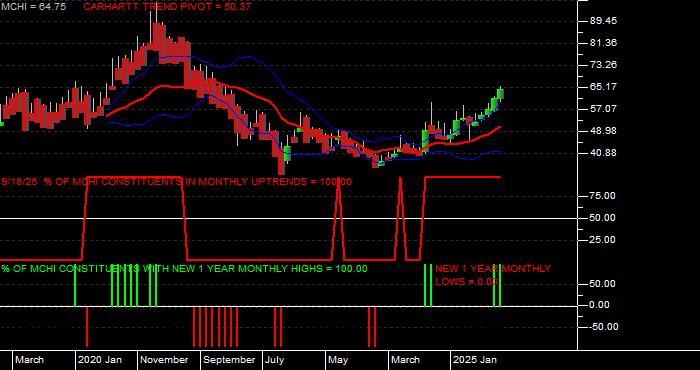Click the 89.45 price axis value
This screenshot has width=700, height=370.
click(603, 21)
